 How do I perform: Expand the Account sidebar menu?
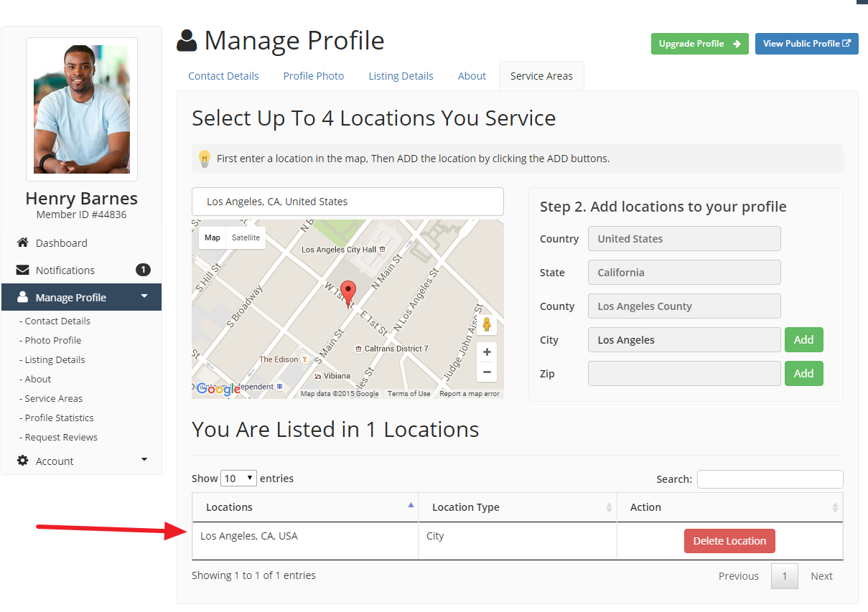[144, 461]
